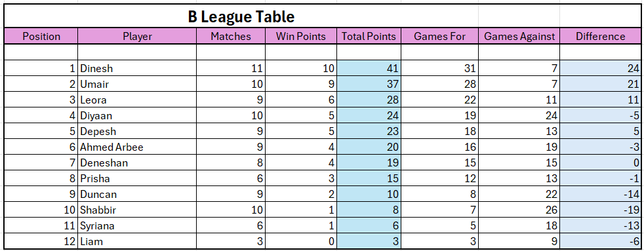Select the Difference column header
644x251 pixels.
(x=601, y=36)
